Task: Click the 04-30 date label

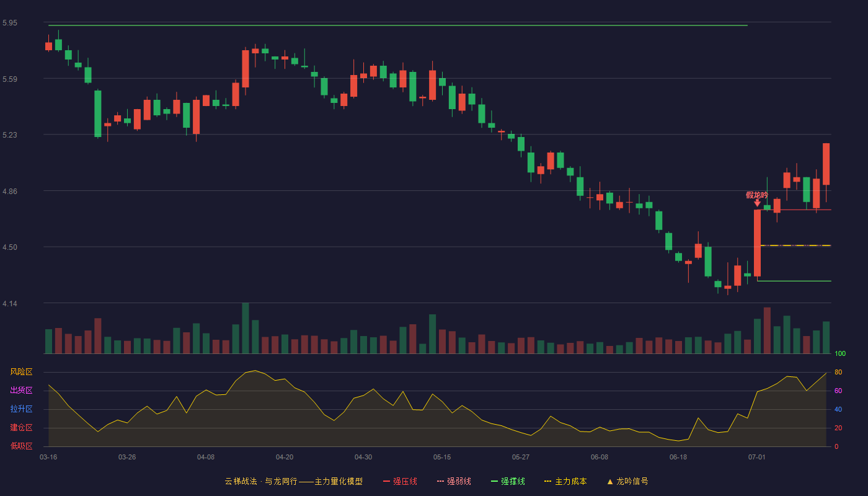Action: [x=363, y=457]
